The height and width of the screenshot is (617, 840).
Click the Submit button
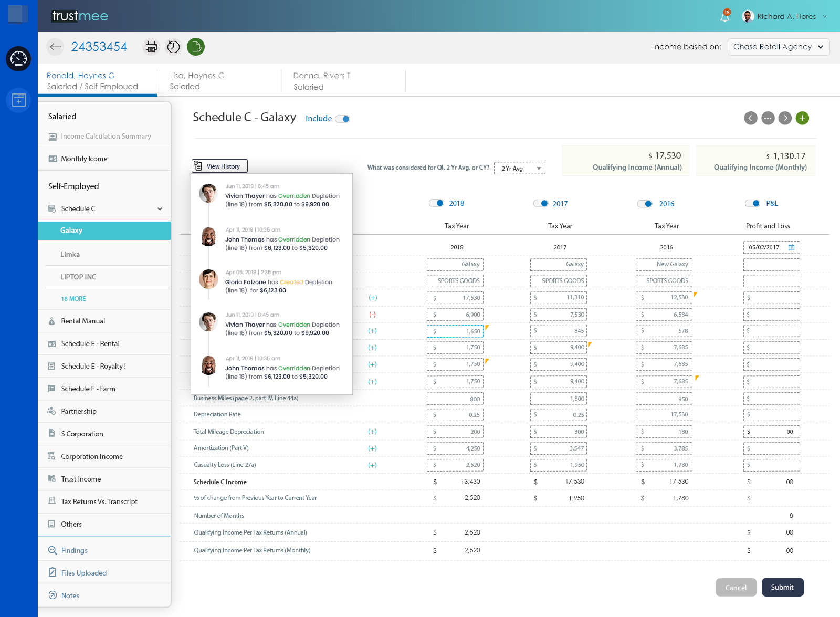point(782,587)
